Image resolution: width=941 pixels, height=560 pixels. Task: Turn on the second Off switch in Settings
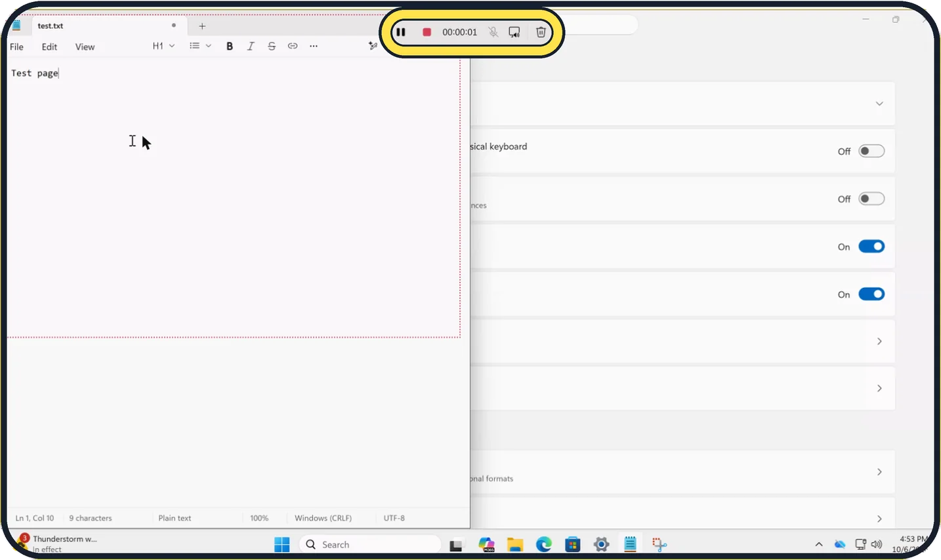pos(871,199)
